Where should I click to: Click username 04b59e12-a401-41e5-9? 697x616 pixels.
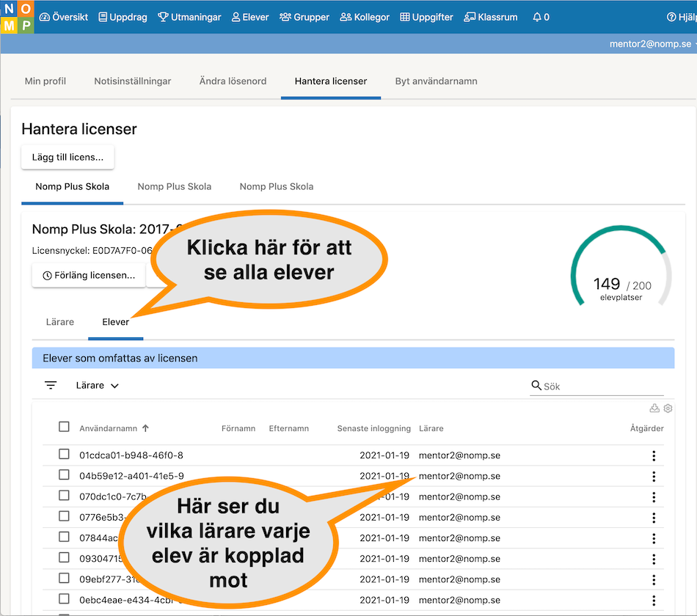pyautogui.click(x=131, y=477)
